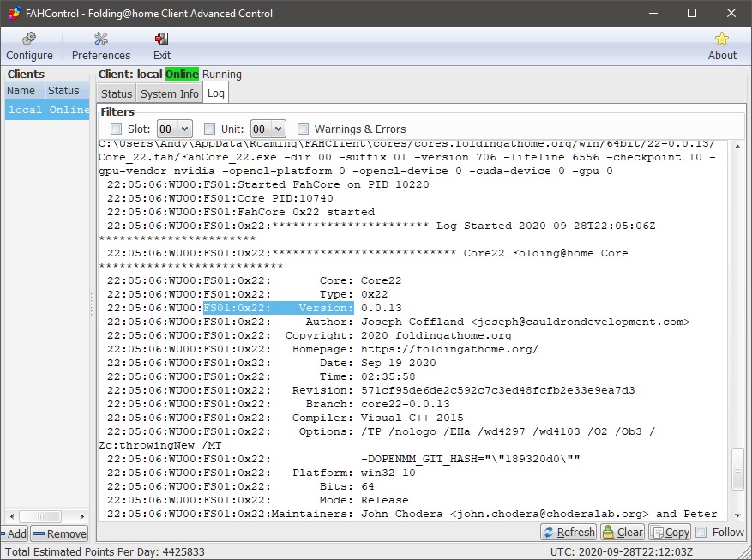Toggle the Follow checkbox

tap(701, 533)
